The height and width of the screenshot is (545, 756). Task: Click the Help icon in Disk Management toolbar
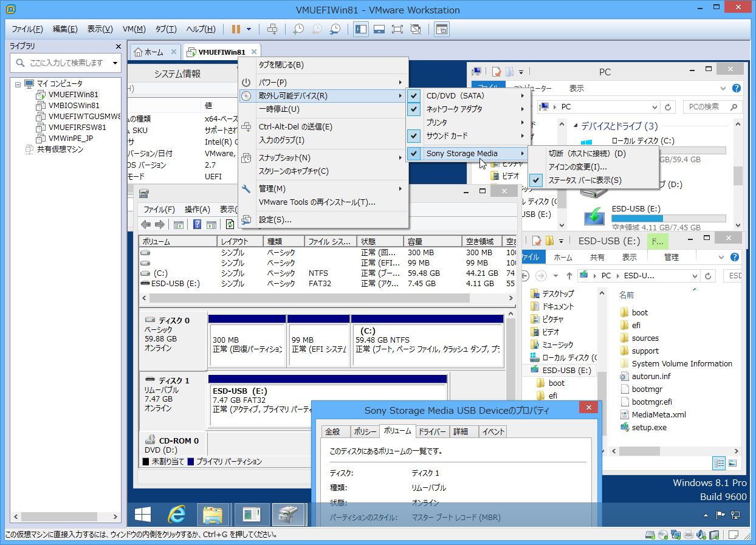tap(197, 224)
